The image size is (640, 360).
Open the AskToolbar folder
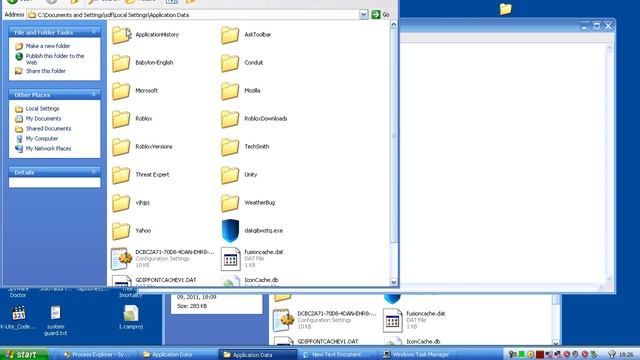click(x=246, y=35)
